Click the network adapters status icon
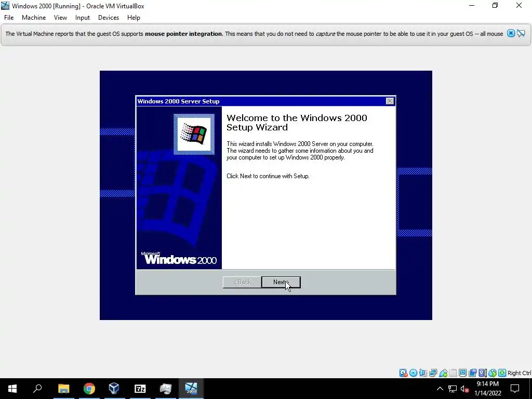 433,373
